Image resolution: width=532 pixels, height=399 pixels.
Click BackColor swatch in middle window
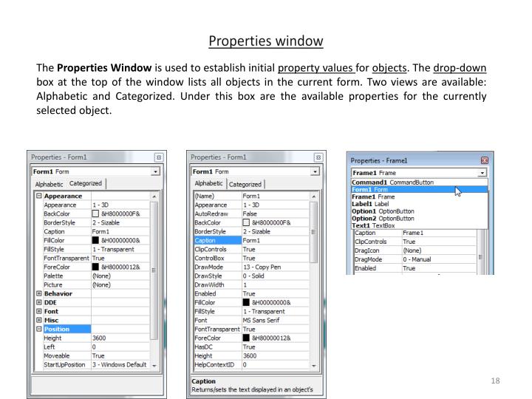point(246,222)
